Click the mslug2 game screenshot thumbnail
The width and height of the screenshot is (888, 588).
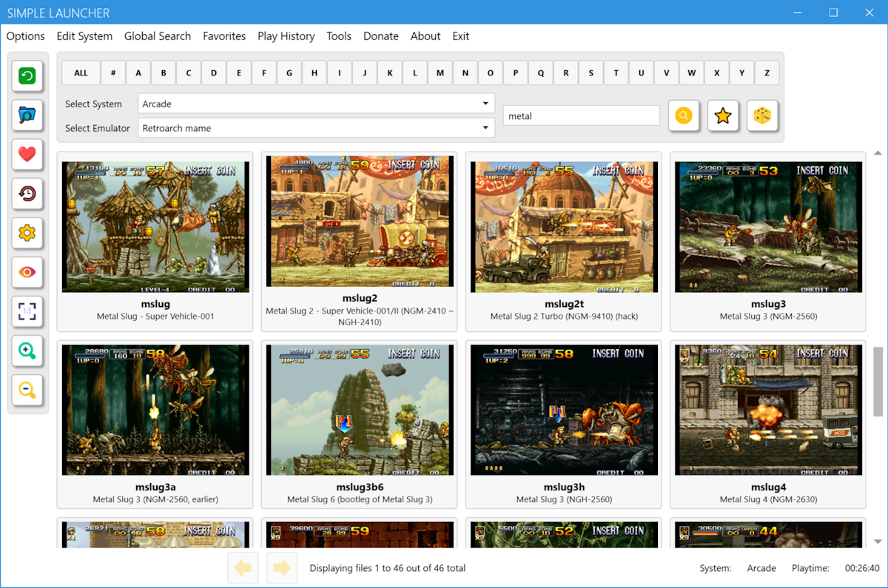360,221
